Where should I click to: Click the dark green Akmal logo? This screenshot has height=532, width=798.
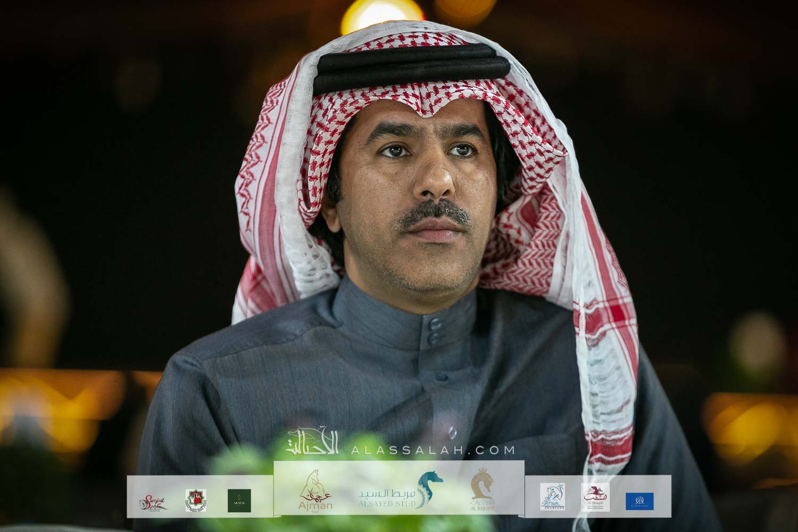tap(239, 500)
